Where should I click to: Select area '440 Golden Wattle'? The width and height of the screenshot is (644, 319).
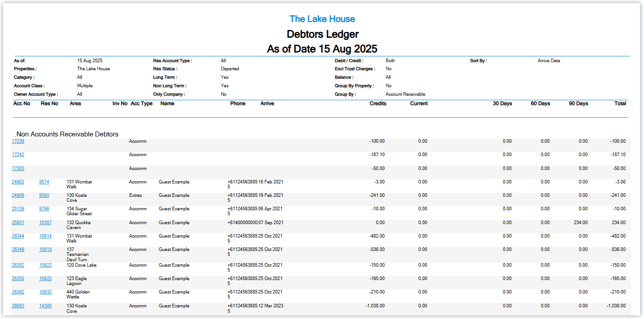click(78, 294)
